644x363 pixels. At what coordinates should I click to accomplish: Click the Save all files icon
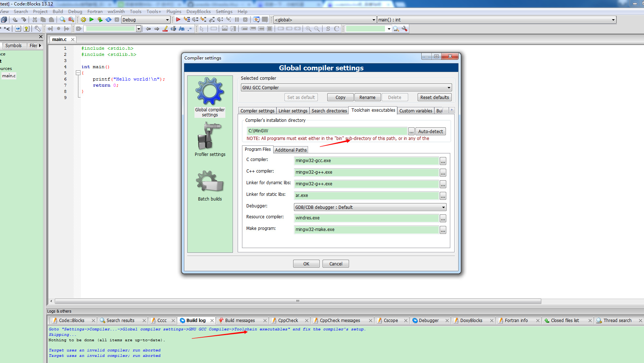pyautogui.click(x=4, y=20)
